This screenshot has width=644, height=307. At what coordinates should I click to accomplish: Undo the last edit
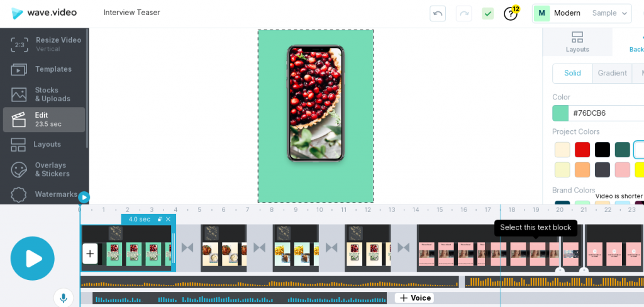pos(438,14)
